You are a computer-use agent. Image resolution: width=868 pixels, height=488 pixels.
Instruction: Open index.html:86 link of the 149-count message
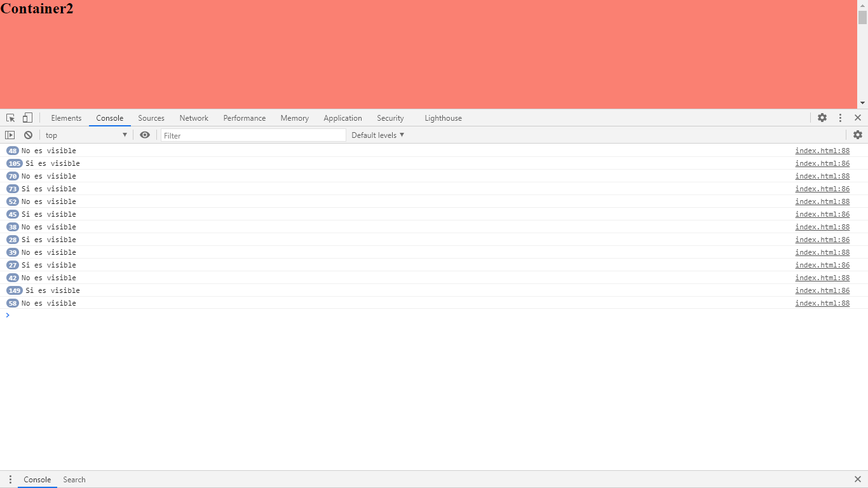(x=822, y=290)
